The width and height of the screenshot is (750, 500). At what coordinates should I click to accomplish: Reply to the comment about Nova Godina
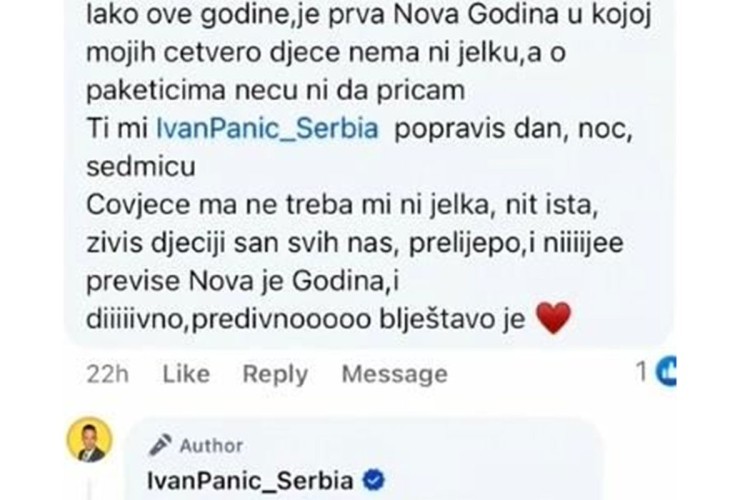[276, 374]
